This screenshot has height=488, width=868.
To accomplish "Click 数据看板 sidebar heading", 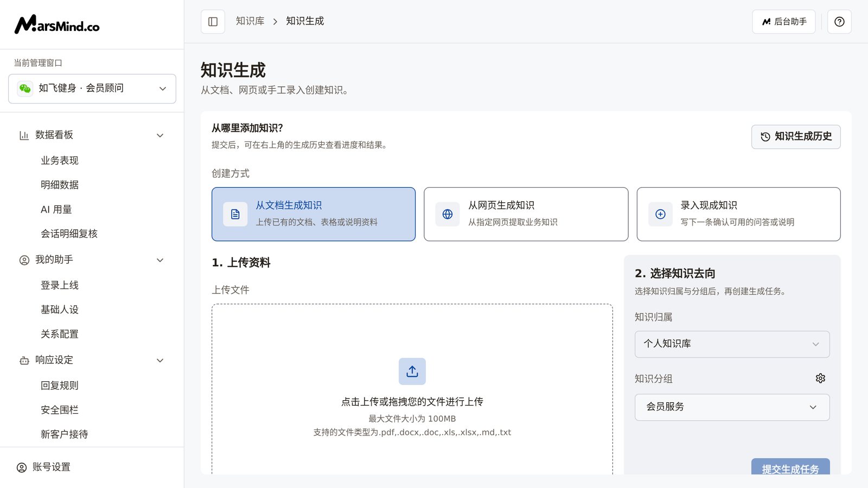I will pos(54,135).
